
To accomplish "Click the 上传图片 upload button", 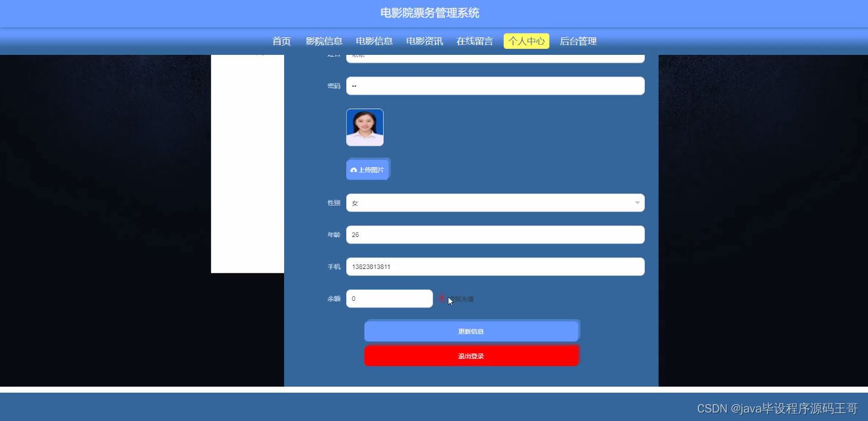I will coord(368,169).
